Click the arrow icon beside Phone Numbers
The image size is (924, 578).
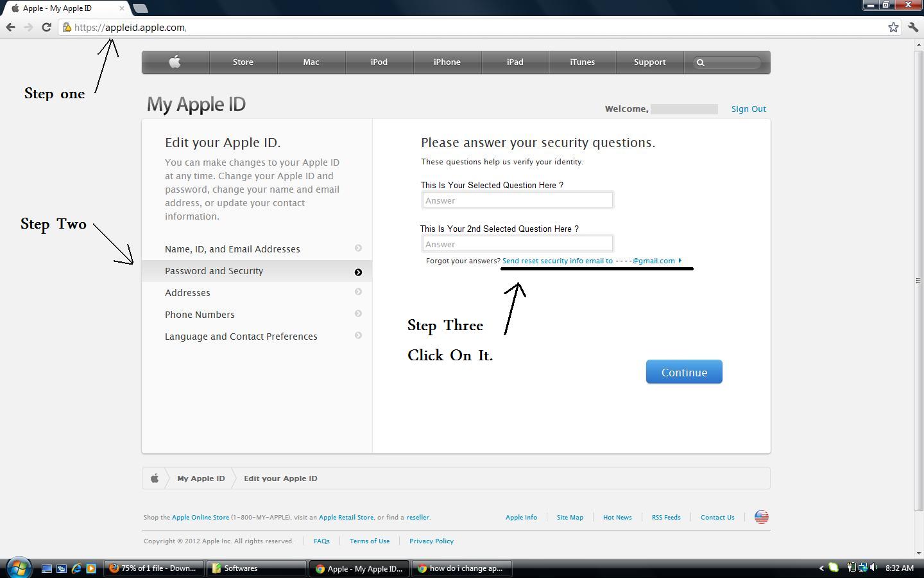pos(358,313)
